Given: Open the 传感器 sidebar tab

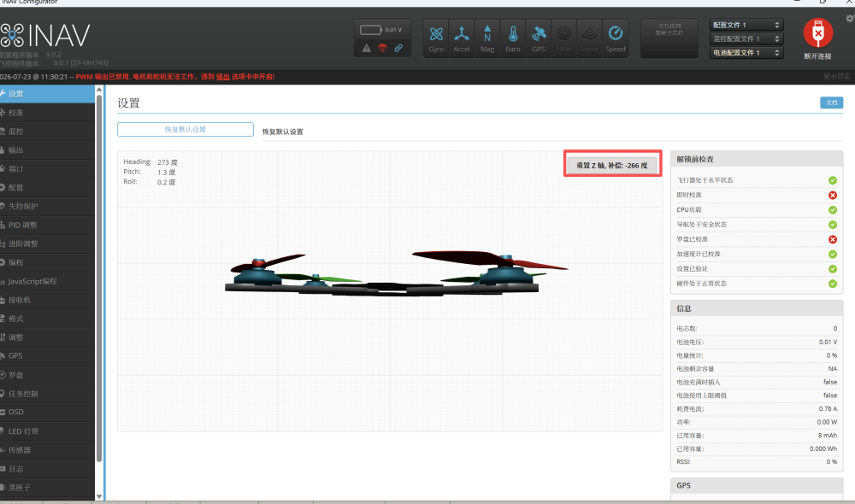Looking at the screenshot, I should [x=47, y=449].
